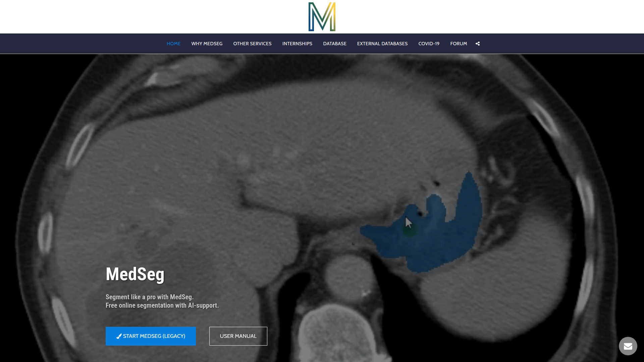This screenshot has height=362, width=644.
Task: Navigate to INTERNSHIPS
Action: coord(297,44)
